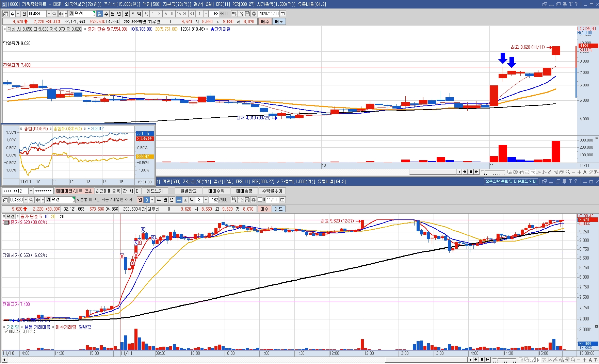Select second (초) period in lower toolbar

[x=185, y=200]
